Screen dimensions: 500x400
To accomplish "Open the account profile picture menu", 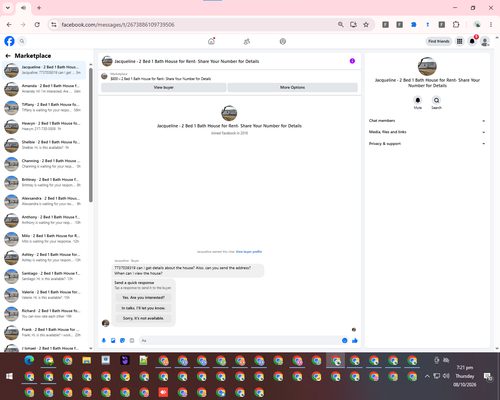I will pos(485,41).
